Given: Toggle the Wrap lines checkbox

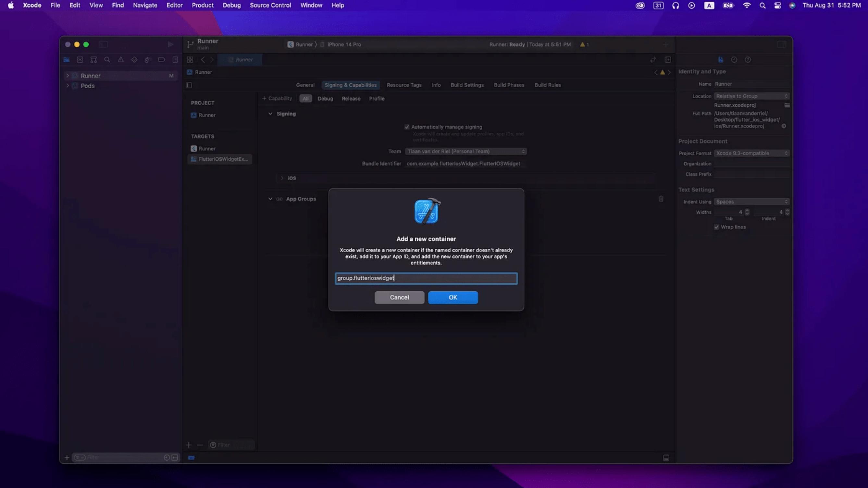Looking at the screenshot, I should coord(716,227).
